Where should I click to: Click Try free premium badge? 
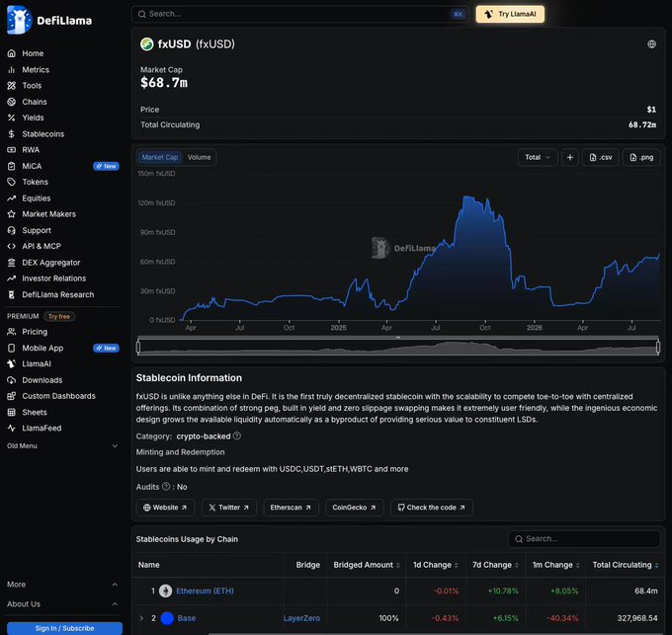click(x=59, y=316)
